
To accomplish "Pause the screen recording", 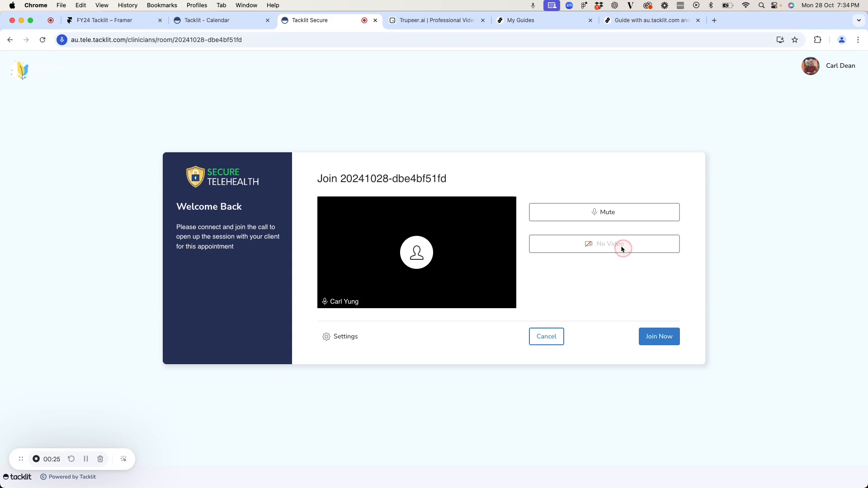I will [86, 459].
